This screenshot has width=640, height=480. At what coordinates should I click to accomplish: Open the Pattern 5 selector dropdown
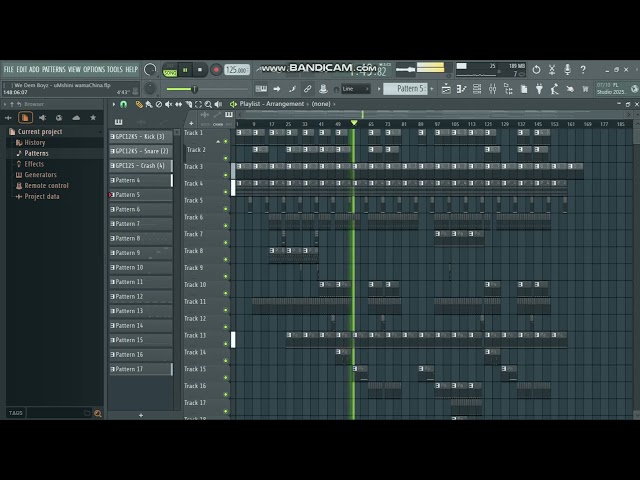coord(405,89)
